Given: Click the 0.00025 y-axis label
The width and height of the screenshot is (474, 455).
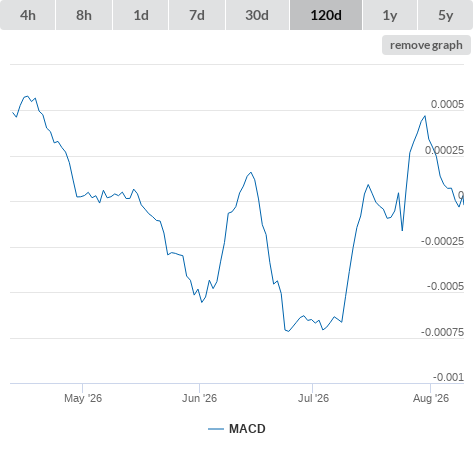Looking at the screenshot, I should click(x=444, y=150).
